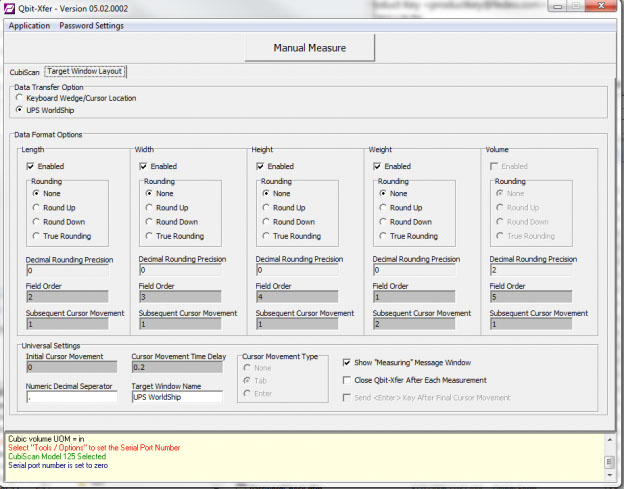
Task: Click the Target Window Name input field
Action: click(x=176, y=396)
